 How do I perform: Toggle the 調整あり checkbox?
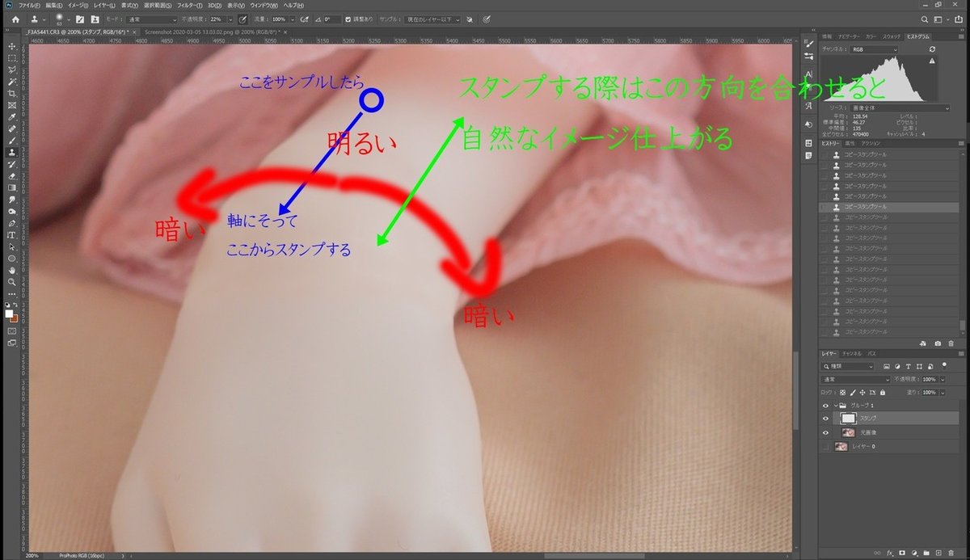[x=348, y=19]
